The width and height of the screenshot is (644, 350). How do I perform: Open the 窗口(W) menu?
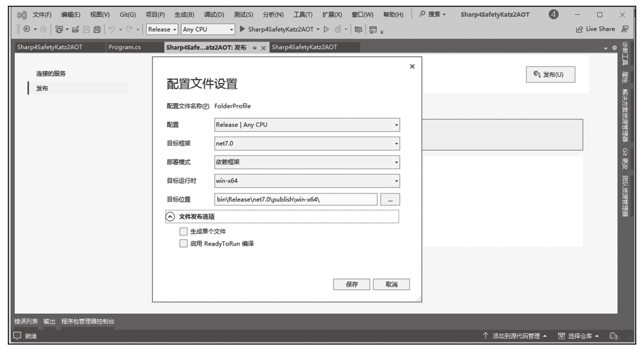[362, 15]
